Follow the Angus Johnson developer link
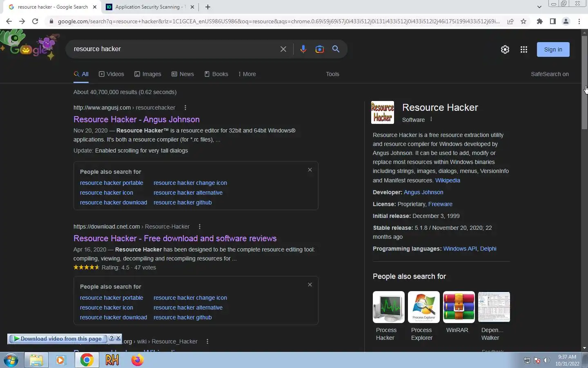Image resolution: width=588 pixels, height=368 pixels. pos(423,192)
